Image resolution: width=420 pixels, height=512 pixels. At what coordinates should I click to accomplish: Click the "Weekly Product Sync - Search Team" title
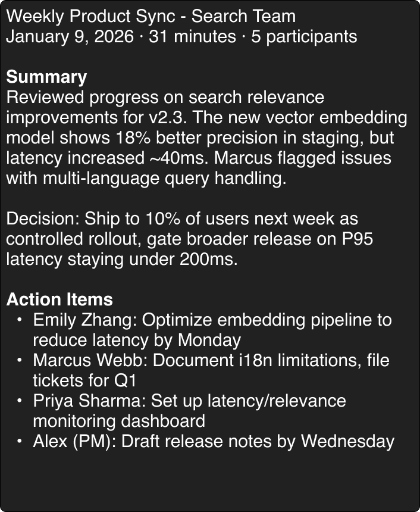coord(151,16)
